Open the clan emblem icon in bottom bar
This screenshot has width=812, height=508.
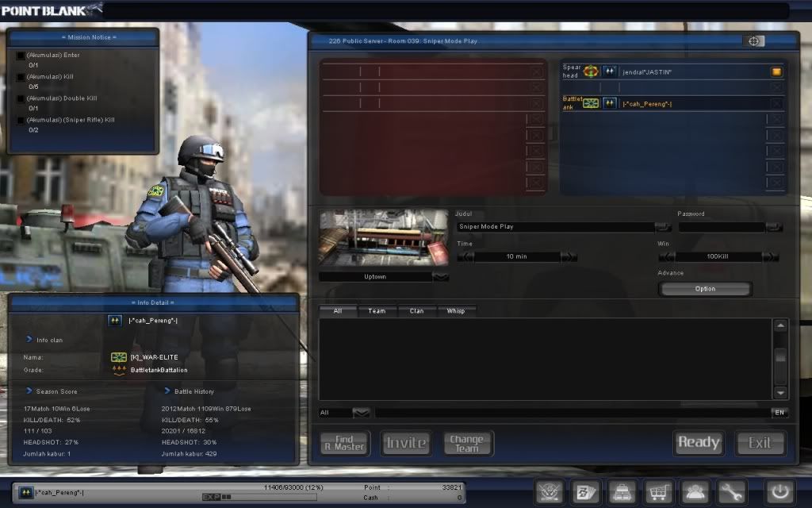coord(550,492)
